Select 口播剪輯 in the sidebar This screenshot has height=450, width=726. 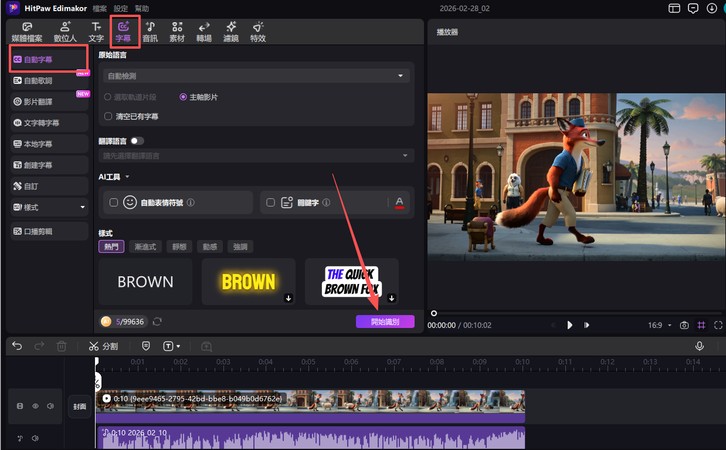pos(49,231)
